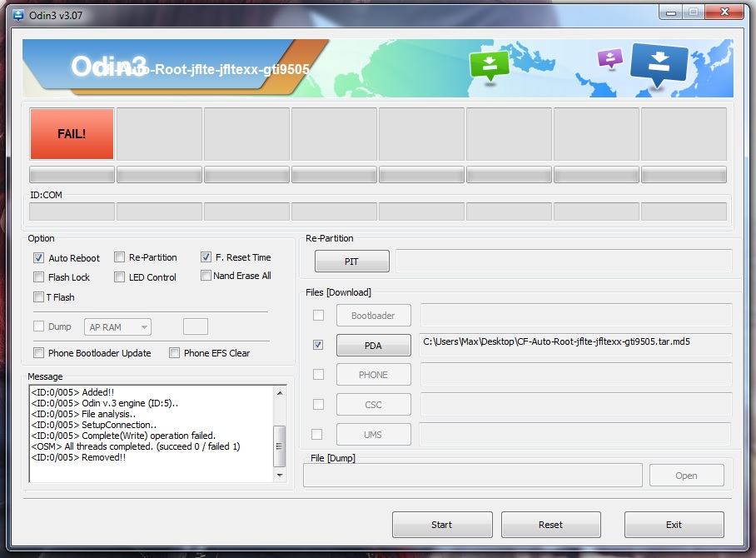Click 'Complete(Write) operation failed.' log line
Viewport: 756px width, 558px height.
[x=123, y=436]
